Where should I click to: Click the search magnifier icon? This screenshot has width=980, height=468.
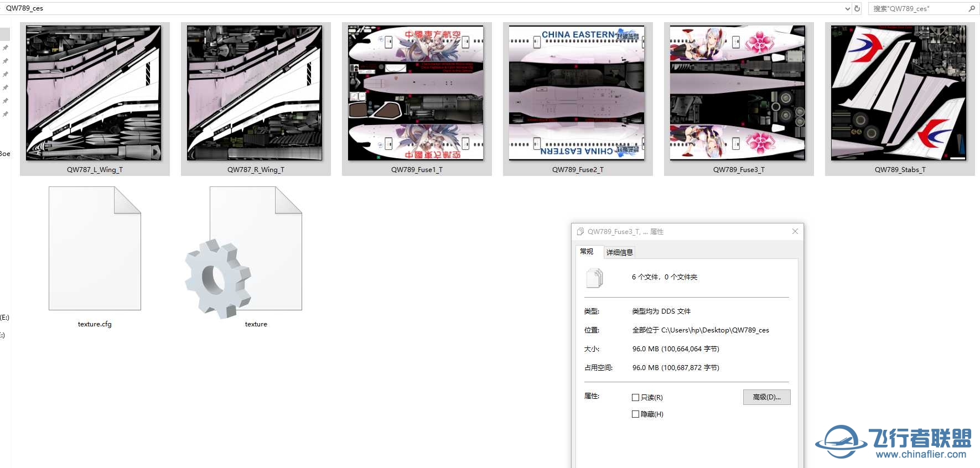972,8
